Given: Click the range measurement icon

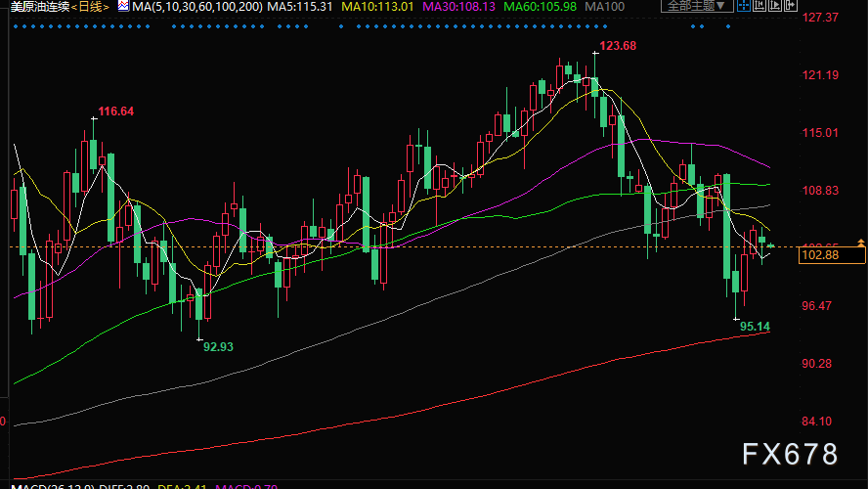Looking at the screenshot, I should (759, 6).
